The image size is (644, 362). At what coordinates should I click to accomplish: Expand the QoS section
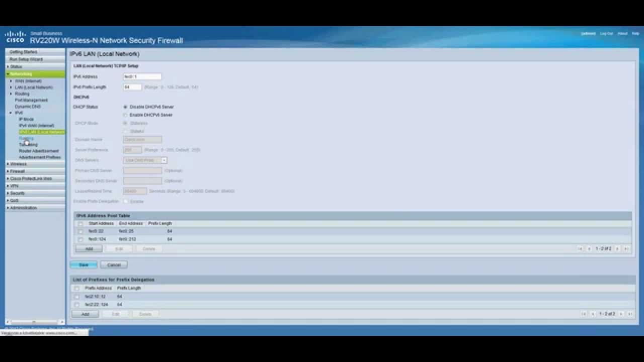click(x=8, y=201)
